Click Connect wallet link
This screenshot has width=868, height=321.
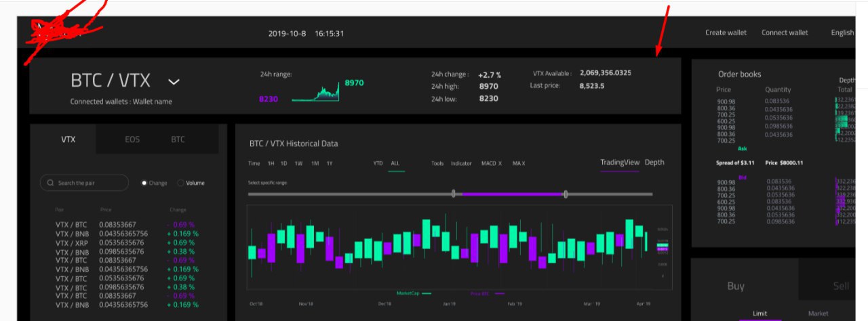pyautogui.click(x=785, y=33)
